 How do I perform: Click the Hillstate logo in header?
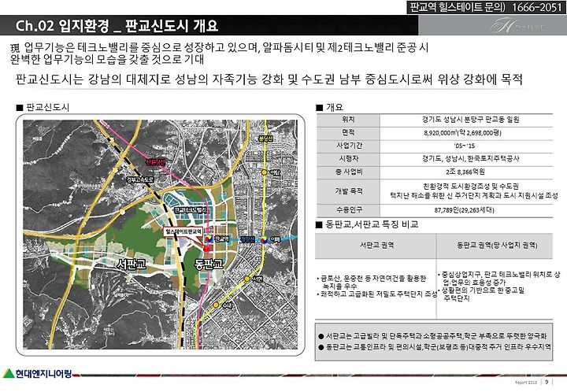[x=518, y=26]
